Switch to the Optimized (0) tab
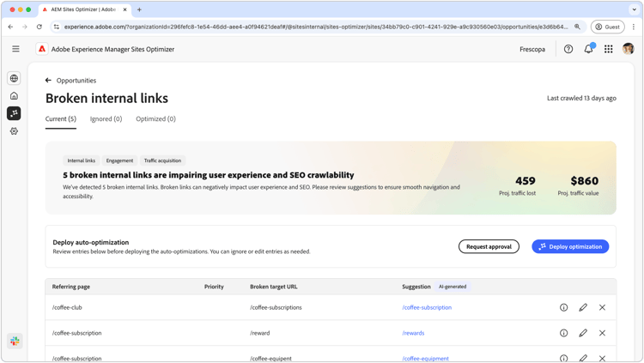The width and height of the screenshot is (644, 363). (155, 119)
